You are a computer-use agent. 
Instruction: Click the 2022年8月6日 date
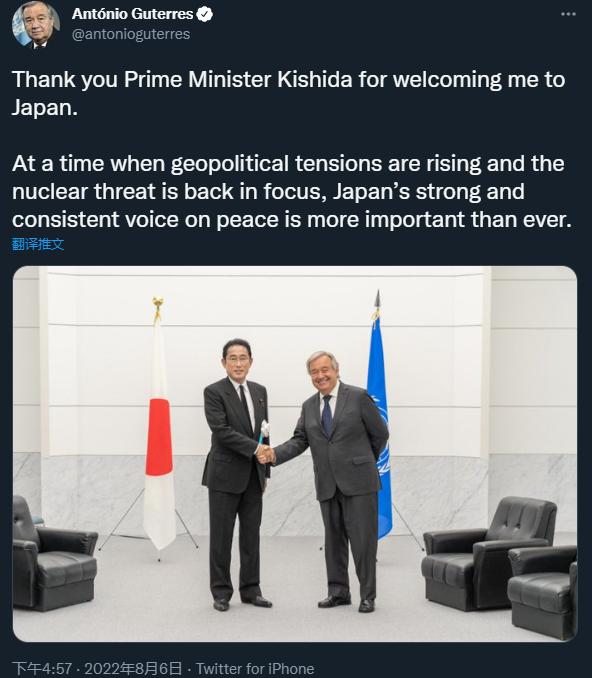(x=133, y=668)
